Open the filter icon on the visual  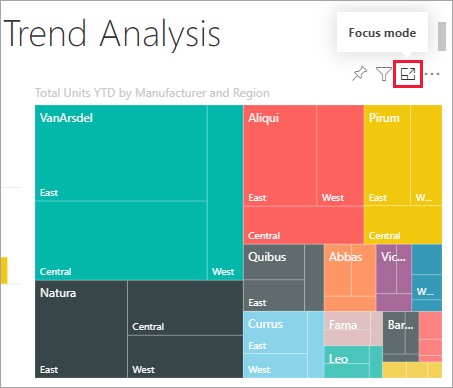tap(384, 74)
